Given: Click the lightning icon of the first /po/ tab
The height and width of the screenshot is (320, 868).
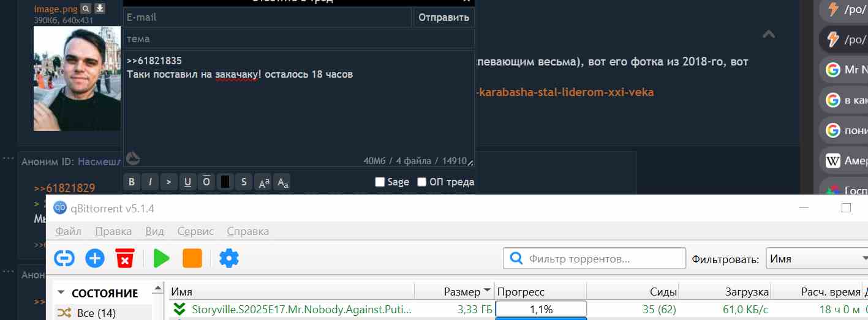Looking at the screenshot, I should click(x=832, y=9).
